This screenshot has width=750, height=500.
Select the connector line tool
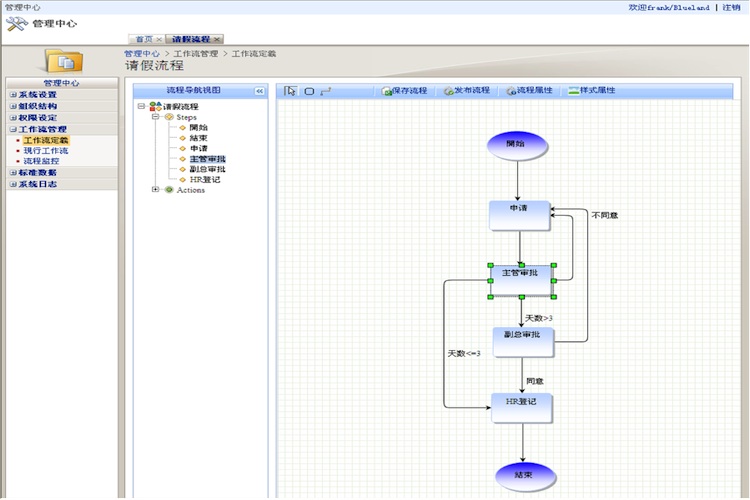pos(326,91)
